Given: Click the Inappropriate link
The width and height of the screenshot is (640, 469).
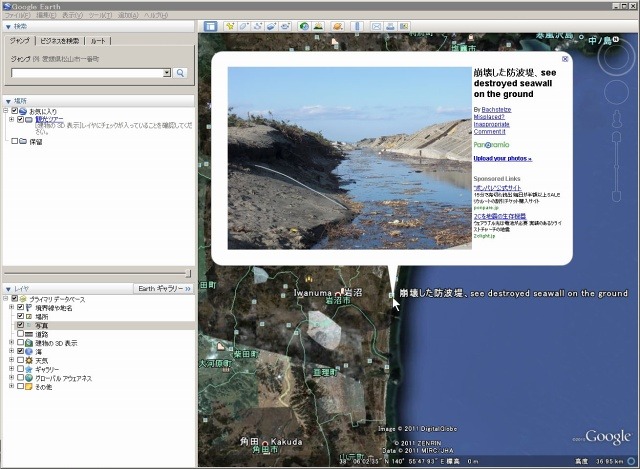Looking at the screenshot, I should click(x=491, y=124).
